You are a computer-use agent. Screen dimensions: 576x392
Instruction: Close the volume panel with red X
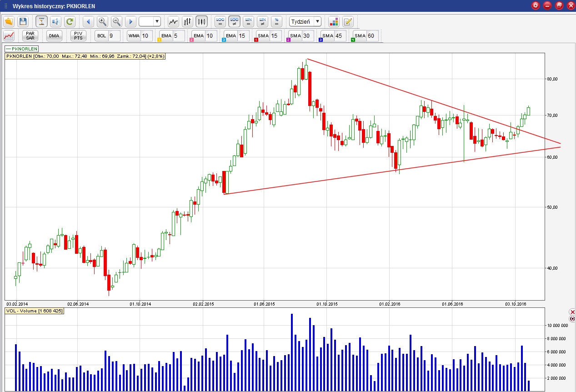click(572, 312)
